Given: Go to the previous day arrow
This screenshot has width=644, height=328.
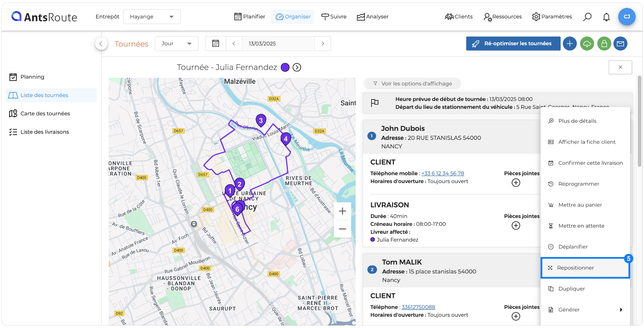Looking at the screenshot, I should [x=234, y=43].
